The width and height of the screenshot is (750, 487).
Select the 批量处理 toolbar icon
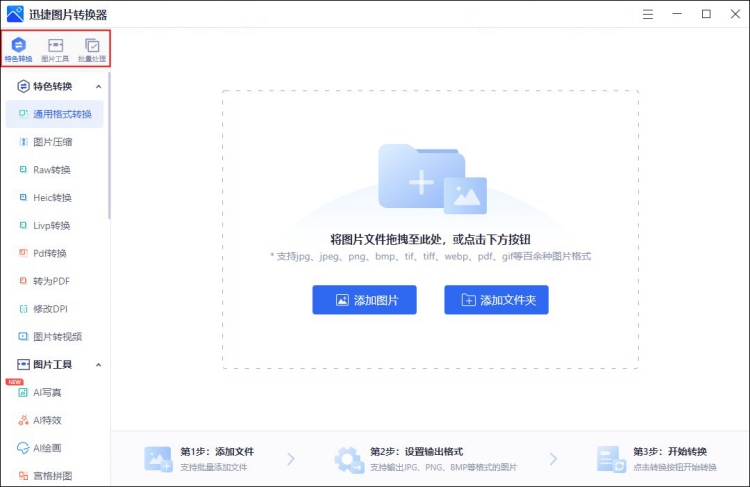[92, 46]
